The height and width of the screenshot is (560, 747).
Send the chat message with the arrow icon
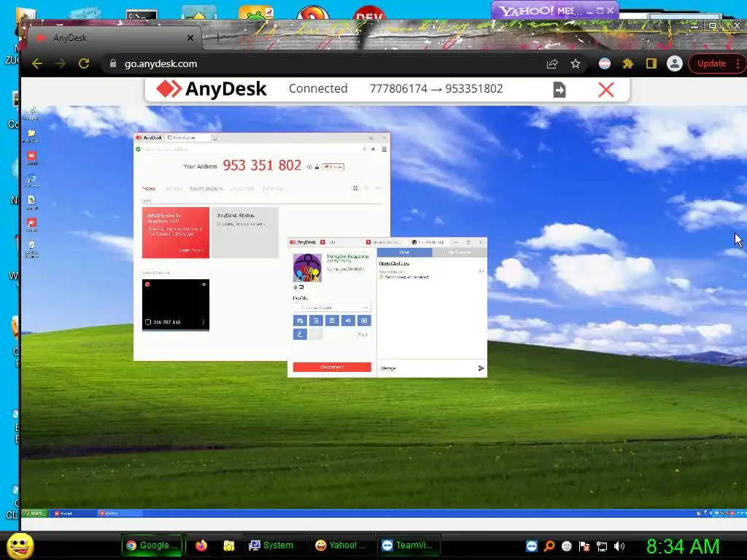pos(481,368)
